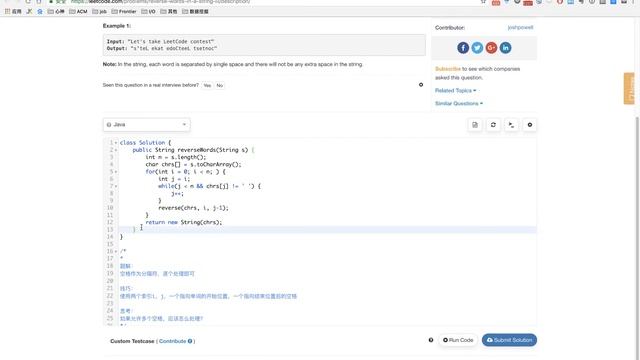This screenshot has width=640, height=360.
Task: Share the problem on Google Plus
Action: click(491, 48)
